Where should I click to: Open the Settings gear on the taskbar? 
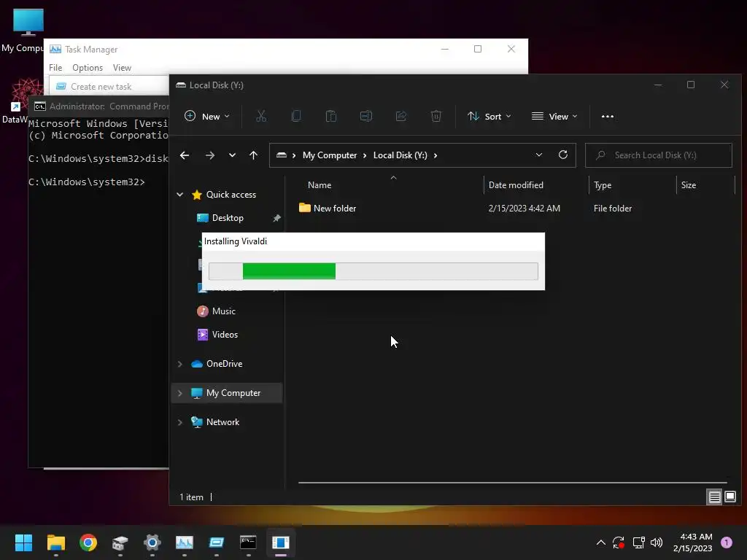(152, 542)
